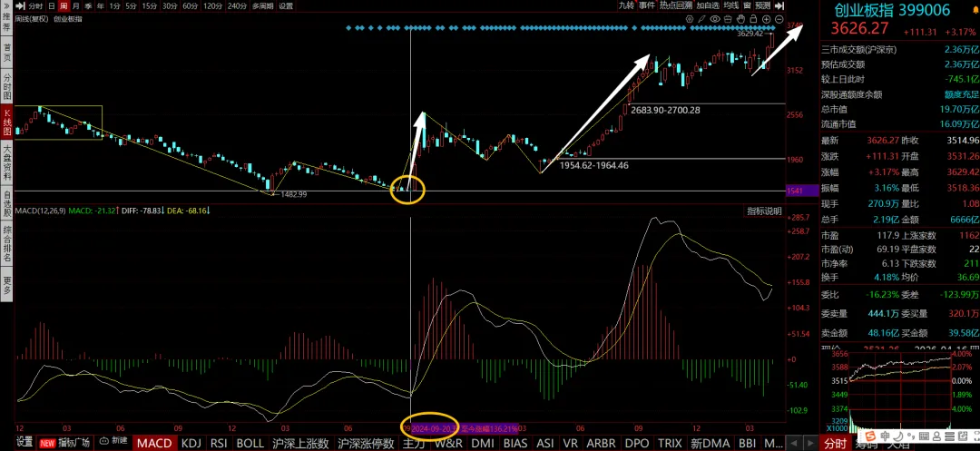Open 热点回溯 hotspot review
Screen dimensions: 980x451
coord(676,5)
